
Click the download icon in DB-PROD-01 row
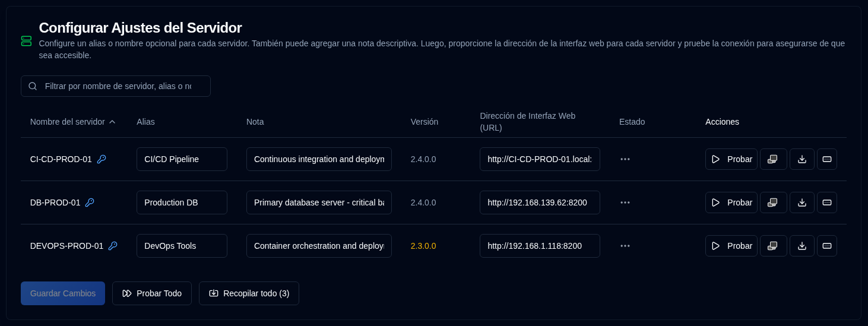coord(802,202)
